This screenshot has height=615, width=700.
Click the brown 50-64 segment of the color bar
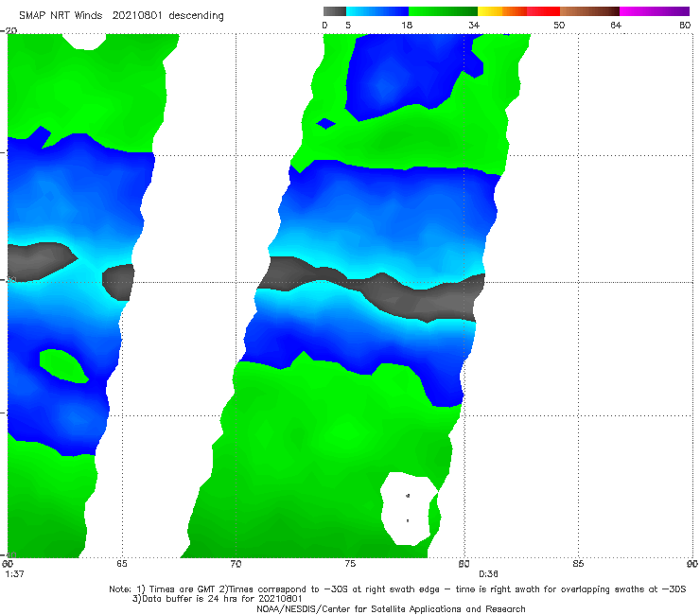click(589, 11)
